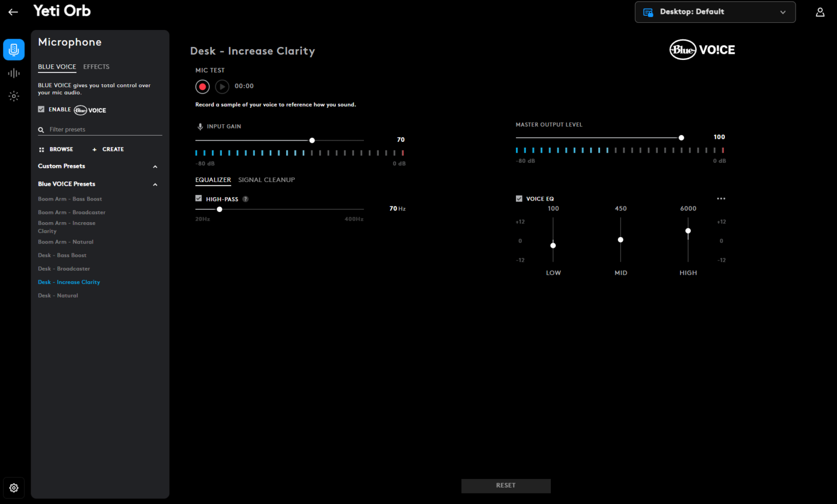The width and height of the screenshot is (837, 504).
Task: Switch to the Effects tab
Action: point(96,67)
